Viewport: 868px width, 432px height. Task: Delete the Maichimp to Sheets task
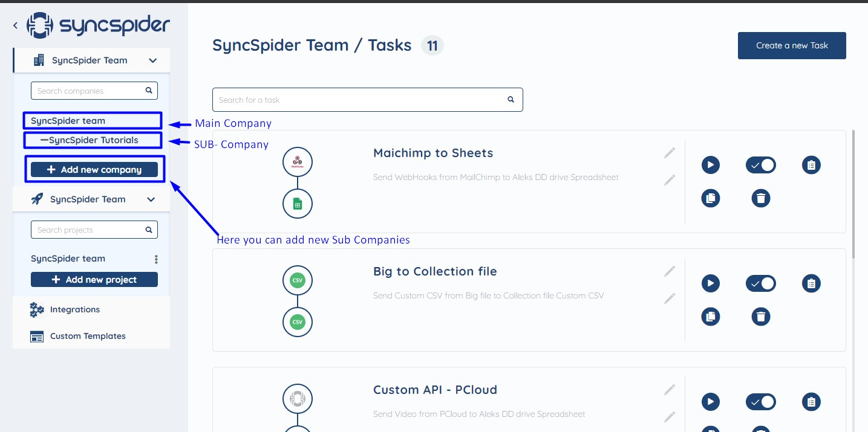[761, 198]
